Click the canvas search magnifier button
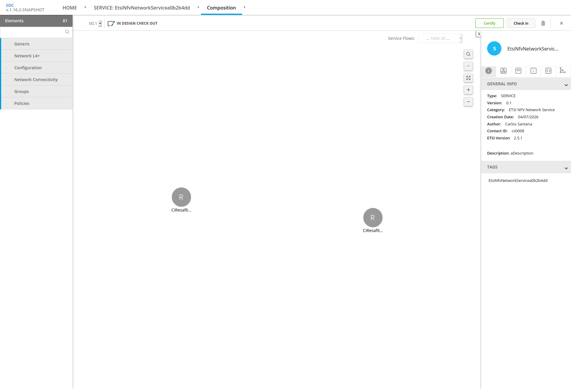This screenshot has height=392, width=571. click(x=468, y=54)
